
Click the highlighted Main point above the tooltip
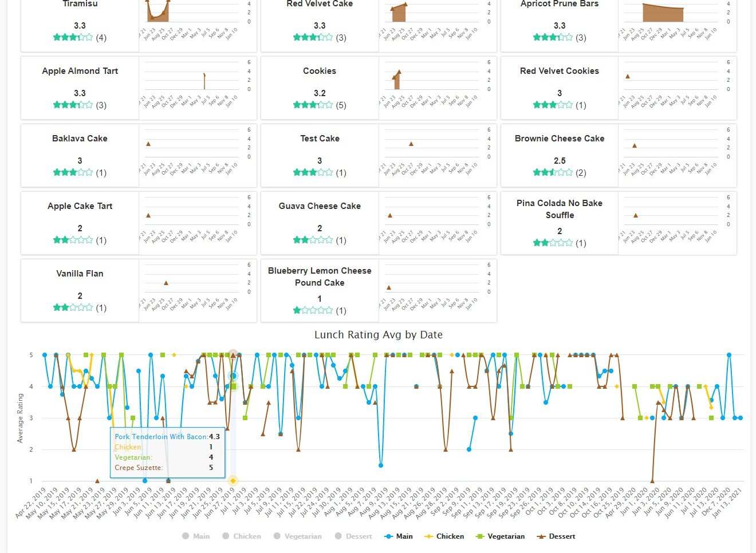pyautogui.click(x=233, y=376)
